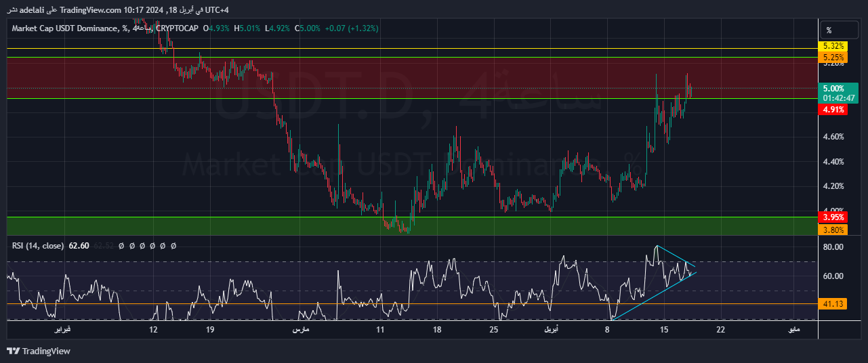Viewport: 868px width, 363px height.
Task: Click the RSI axis value 80.00
Action: [x=833, y=247]
